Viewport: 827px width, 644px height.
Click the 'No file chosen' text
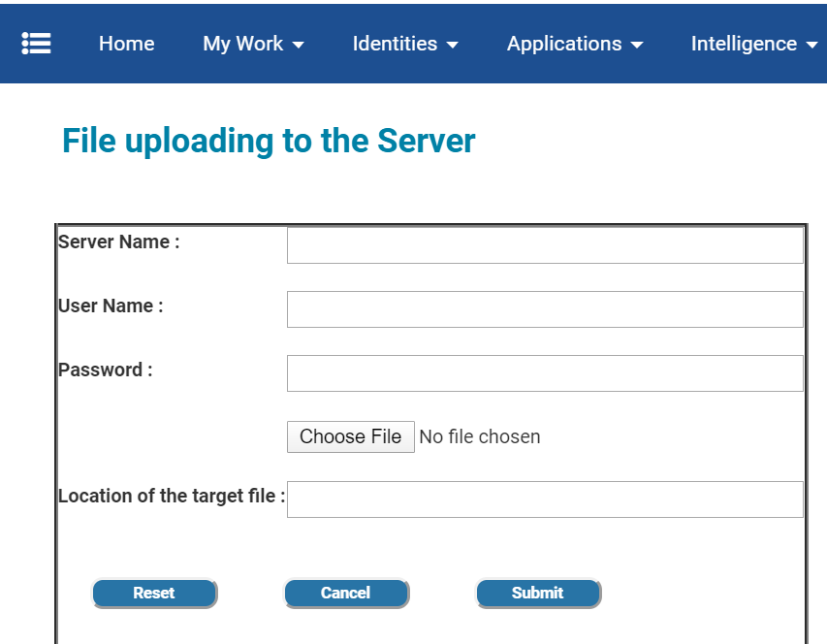coord(479,437)
